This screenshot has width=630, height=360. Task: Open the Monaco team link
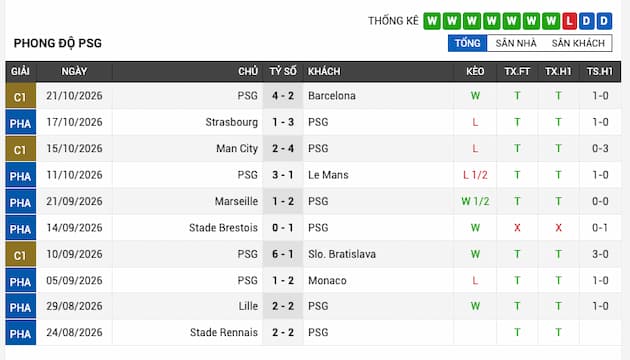click(x=327, y=280)
